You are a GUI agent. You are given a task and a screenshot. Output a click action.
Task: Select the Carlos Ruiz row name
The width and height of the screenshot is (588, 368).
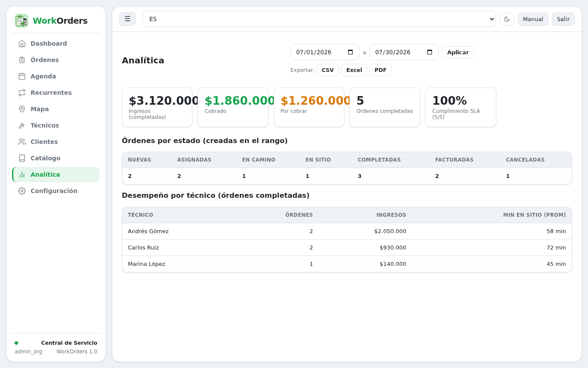(143, 248)
